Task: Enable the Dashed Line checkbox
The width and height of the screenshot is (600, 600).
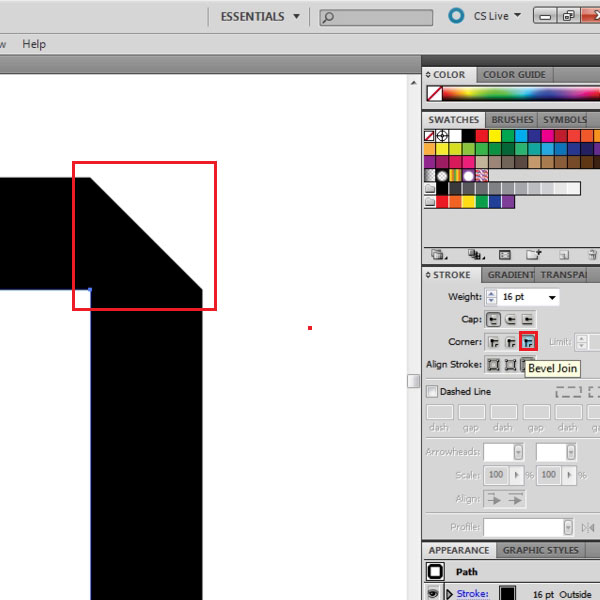Action: click(432, 391)
